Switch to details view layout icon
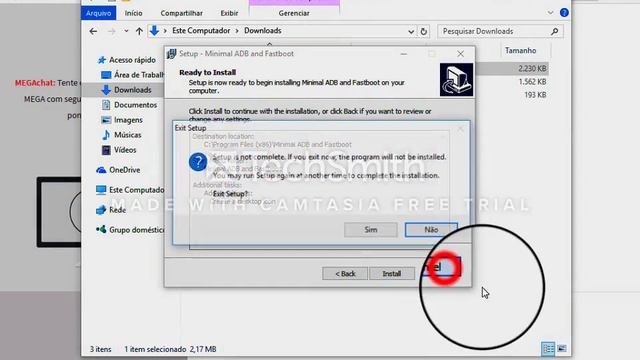Viewport: 640px width, 360px height. click(548, 348)
